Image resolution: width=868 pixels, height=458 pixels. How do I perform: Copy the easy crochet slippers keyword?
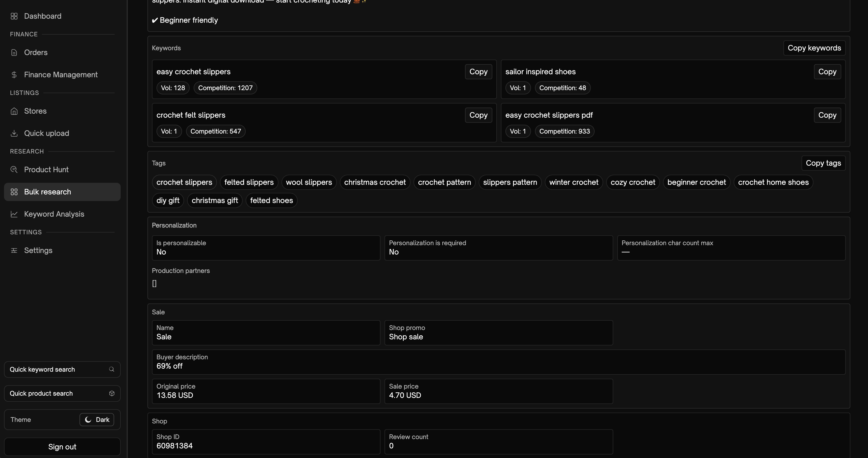[478, 71]
